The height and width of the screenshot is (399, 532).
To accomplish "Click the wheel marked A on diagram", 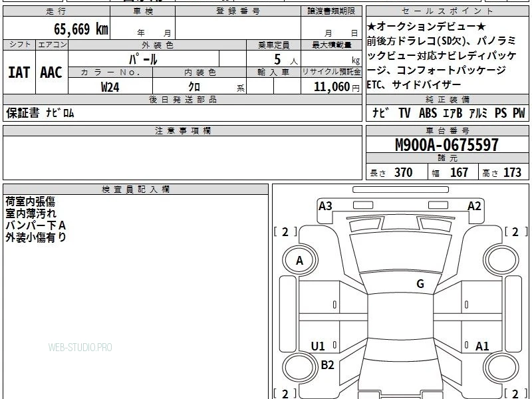I will (x=300, y=261).
